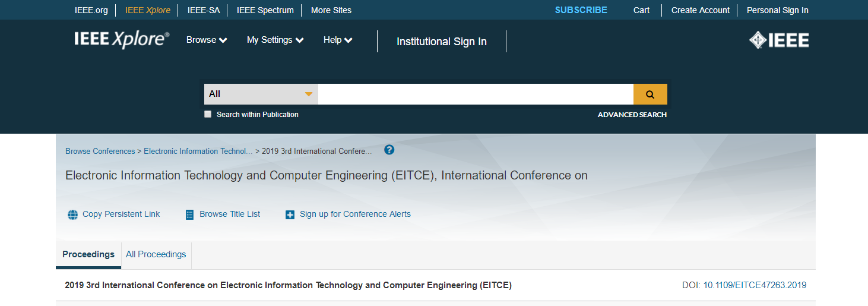This screenshot has height=306, width=868.
Task: Switch to the All Proceedings tab
Action: coord(156,254)
